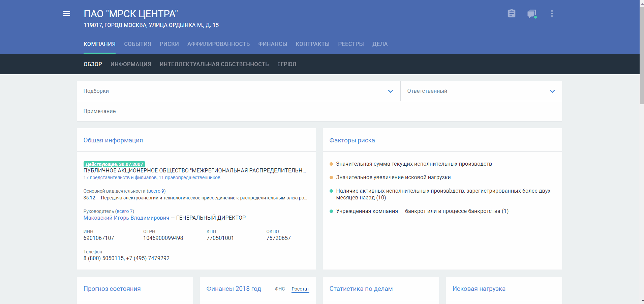Open the chat messages icon

tap(532, 14)
